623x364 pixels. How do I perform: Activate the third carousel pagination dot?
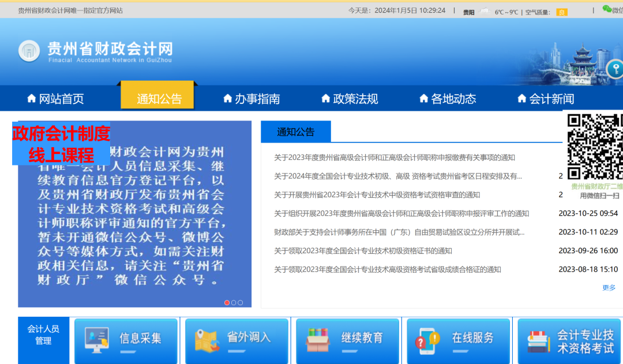240,302
